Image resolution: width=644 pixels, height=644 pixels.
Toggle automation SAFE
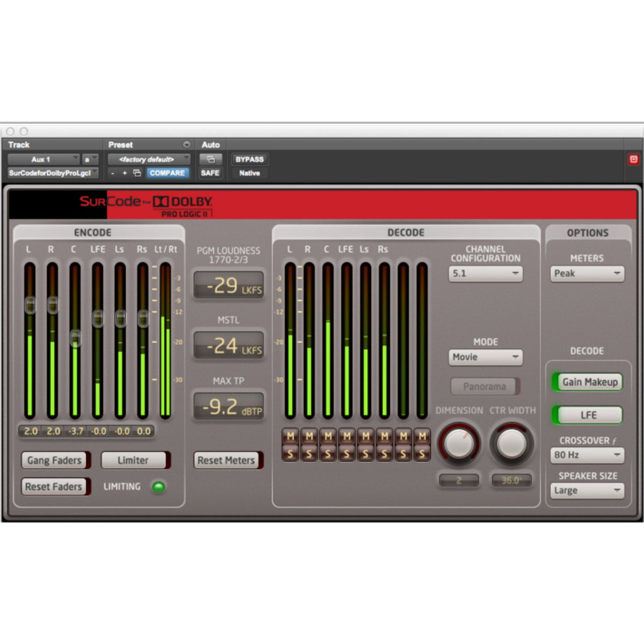pos(210,173)
